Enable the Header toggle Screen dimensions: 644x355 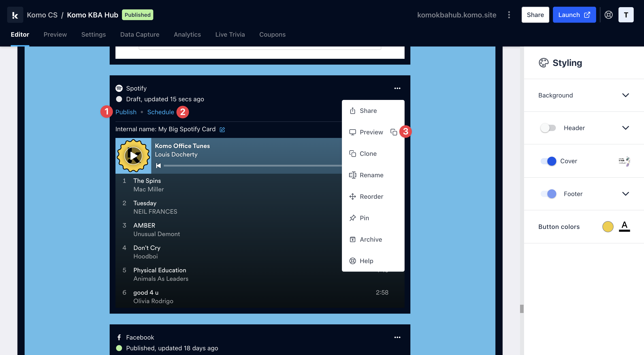[548, 128]
